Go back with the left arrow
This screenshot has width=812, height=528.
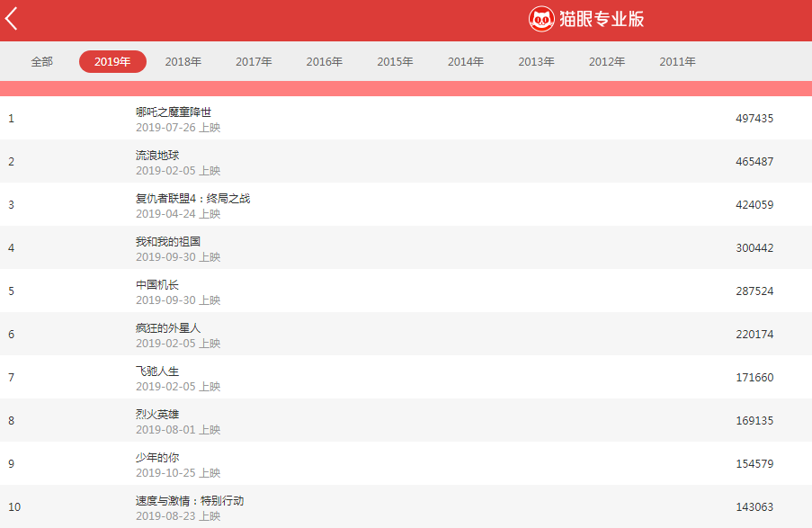(x=12, y=19)
